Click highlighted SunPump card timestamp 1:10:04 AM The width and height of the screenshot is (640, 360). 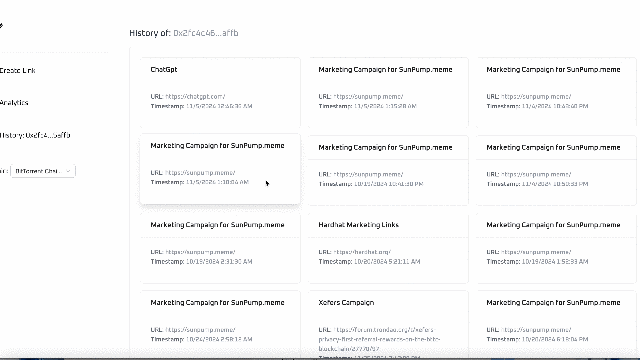(199, 182)
